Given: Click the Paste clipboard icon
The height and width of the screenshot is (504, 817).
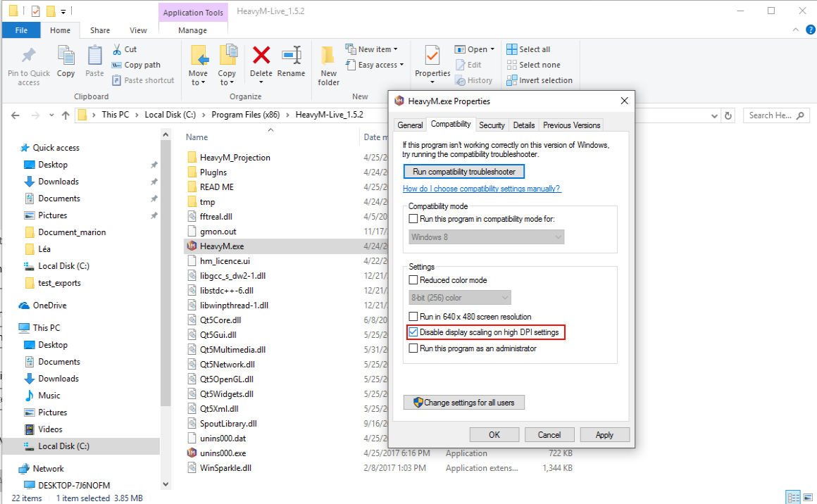Looking at the screenshot, I should tap(95, 56).
